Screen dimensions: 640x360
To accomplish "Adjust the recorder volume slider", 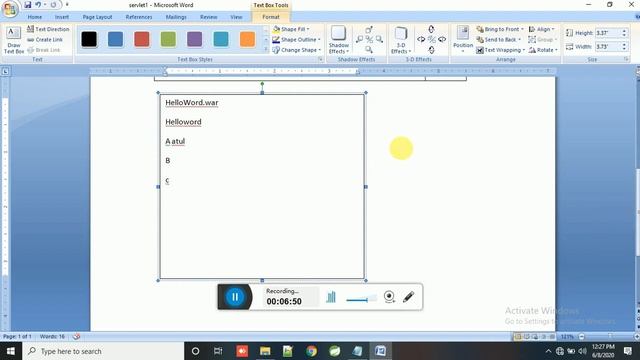I will click(361, 300).
